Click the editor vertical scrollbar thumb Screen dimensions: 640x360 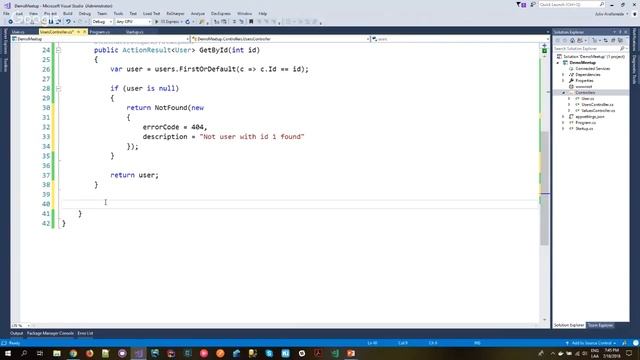point(544,188)
